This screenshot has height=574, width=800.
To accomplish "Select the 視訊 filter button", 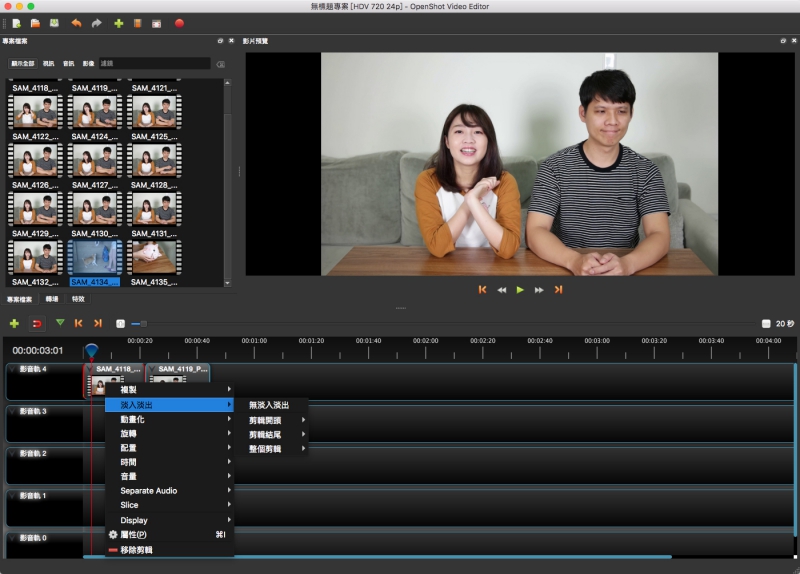I will tap(48, 63).
